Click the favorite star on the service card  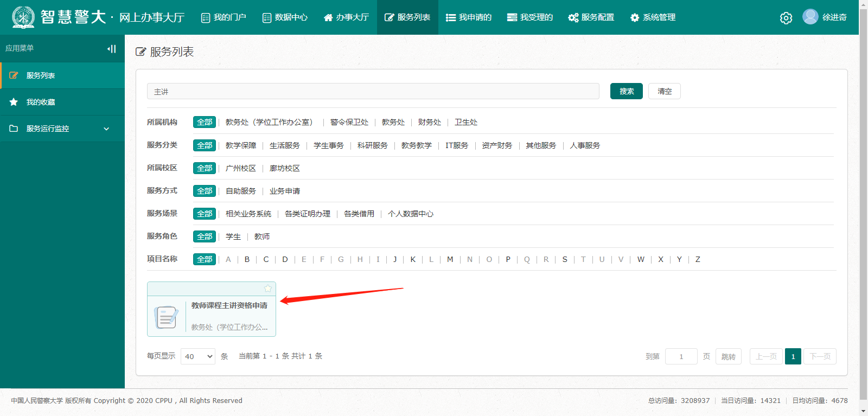267,289
